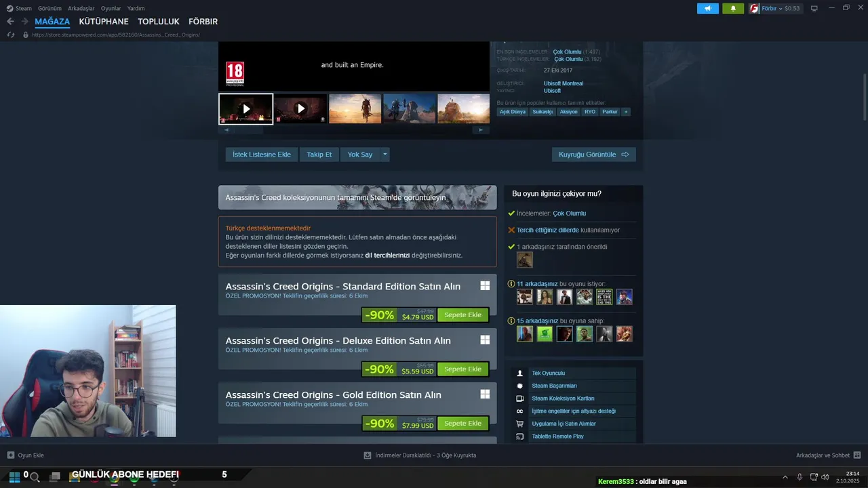Open the Arkadaşlar menu
The width and height of the screenshot is (868, 488).
pyautogui.click(x=81, y=8)
